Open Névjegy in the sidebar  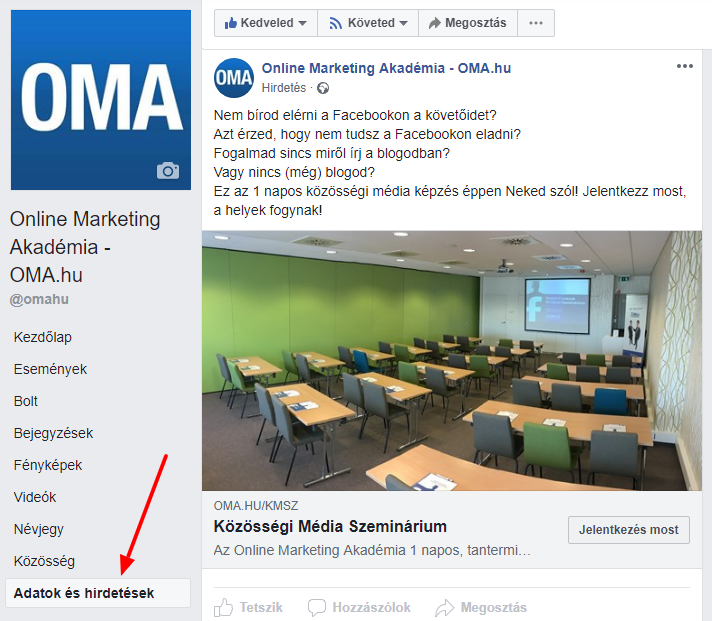[39, 529]
